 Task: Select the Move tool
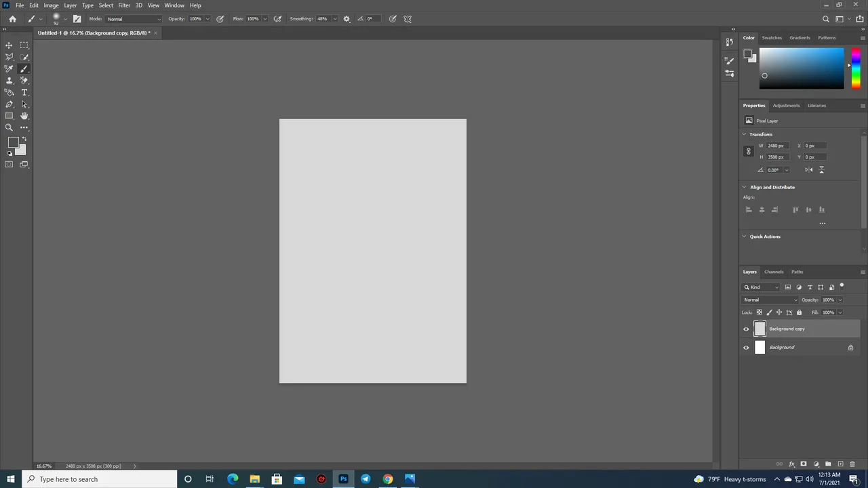pyautogui.click(x=9, y=45)
